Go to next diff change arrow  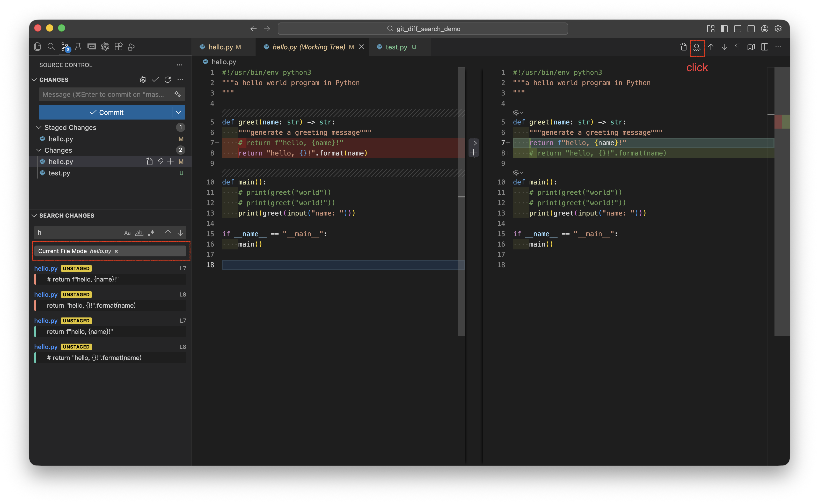724,47
